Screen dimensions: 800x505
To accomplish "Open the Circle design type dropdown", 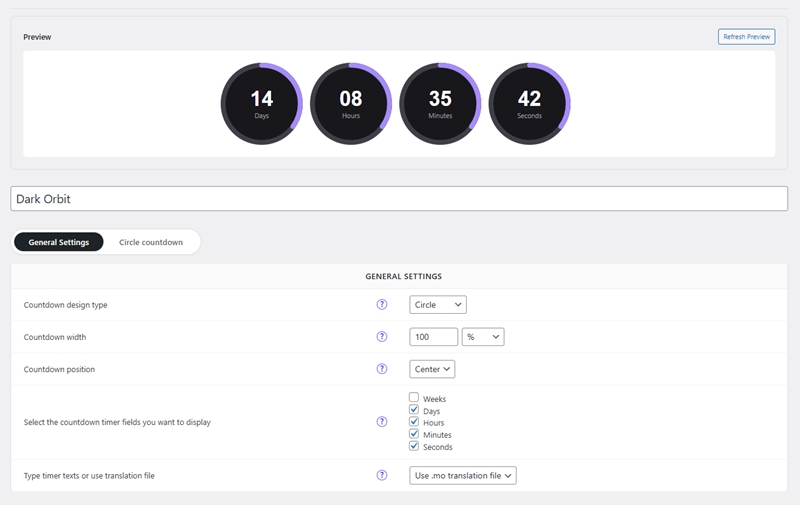I will 438,305.
